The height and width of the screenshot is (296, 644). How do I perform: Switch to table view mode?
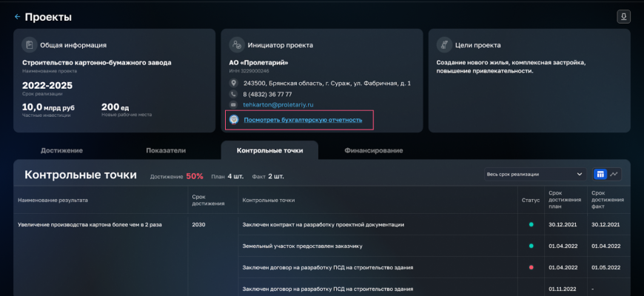tap(600, 174)
